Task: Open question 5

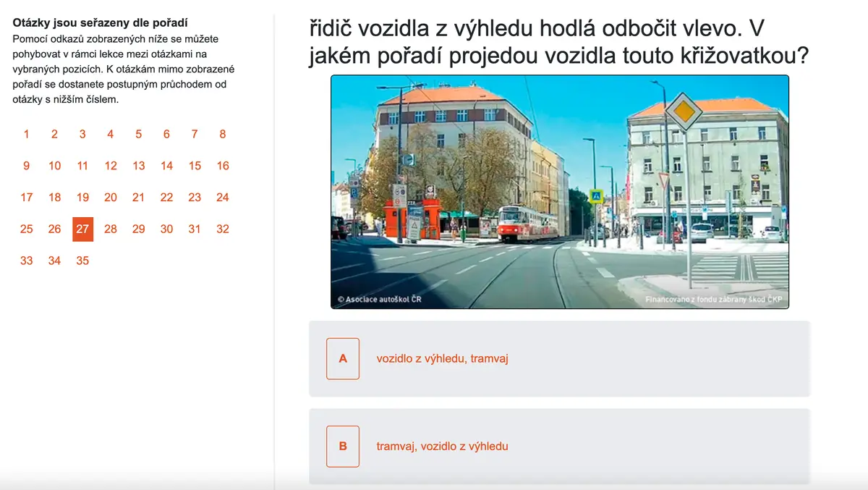Action: coord(139,134)
